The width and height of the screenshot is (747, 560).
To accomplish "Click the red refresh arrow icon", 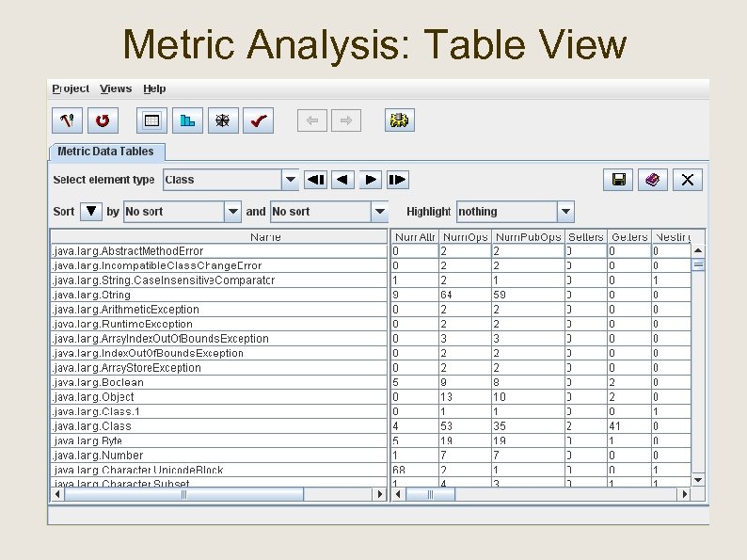I will click(x=103, y=120).
